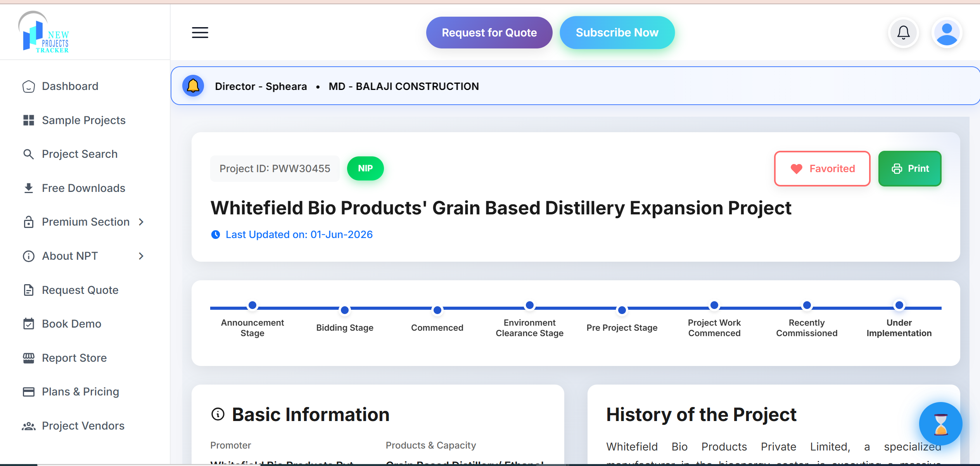Click the clock icon beside Last Updated
Screen dimensions: 980x466
pos(216,235)
